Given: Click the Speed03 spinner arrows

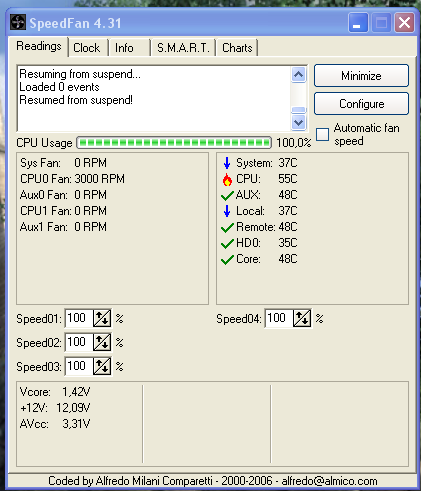Looking at the screenshot, I should coord(102,366).
